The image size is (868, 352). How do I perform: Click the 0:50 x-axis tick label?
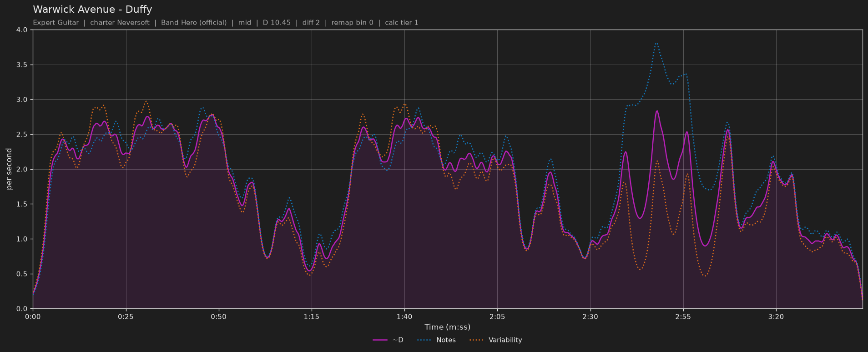pyautogui.click(x=218, y=317)
